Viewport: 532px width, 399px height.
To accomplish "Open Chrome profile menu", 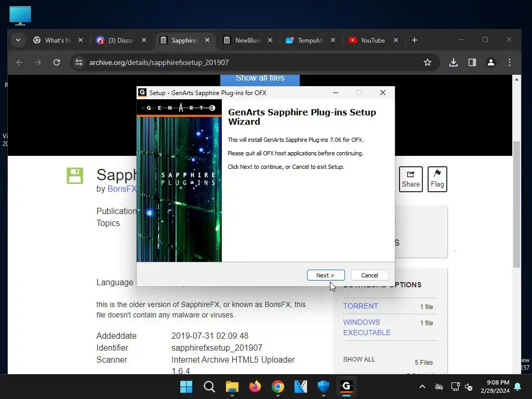I will (x=491, y=62).
